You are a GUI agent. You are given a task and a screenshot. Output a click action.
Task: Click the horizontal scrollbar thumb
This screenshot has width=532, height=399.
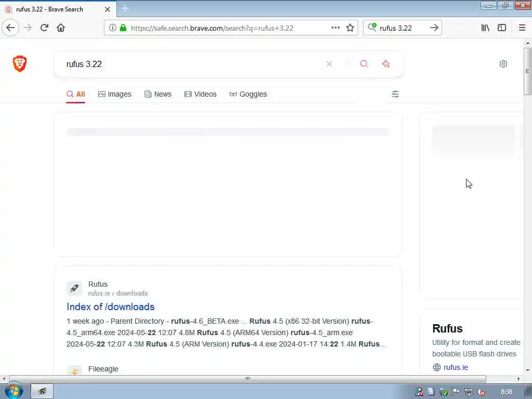(248, 379)
